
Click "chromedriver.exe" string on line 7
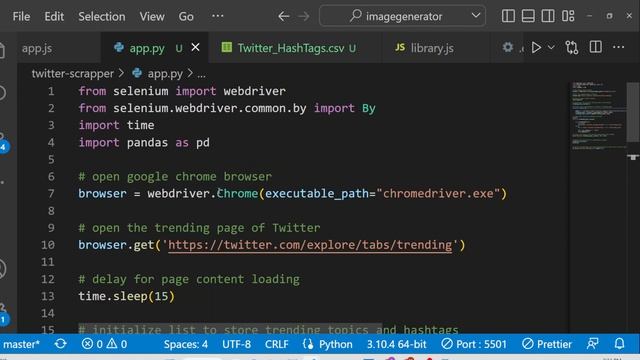[x=438, y=193]
